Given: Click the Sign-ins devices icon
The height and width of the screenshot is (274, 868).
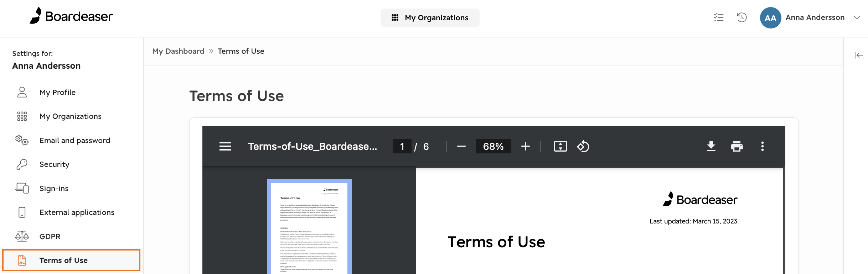Looking at the screenshot, I should [22, 188].
